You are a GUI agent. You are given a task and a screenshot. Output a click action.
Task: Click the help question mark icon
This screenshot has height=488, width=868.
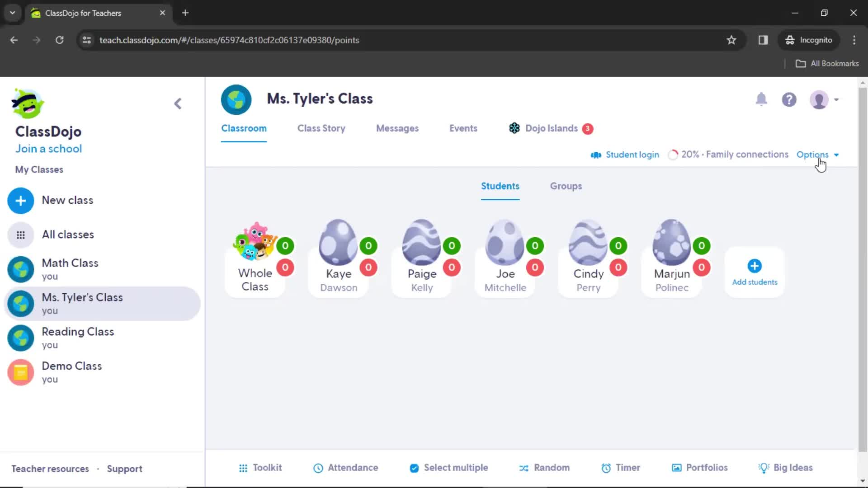(789, 99)
